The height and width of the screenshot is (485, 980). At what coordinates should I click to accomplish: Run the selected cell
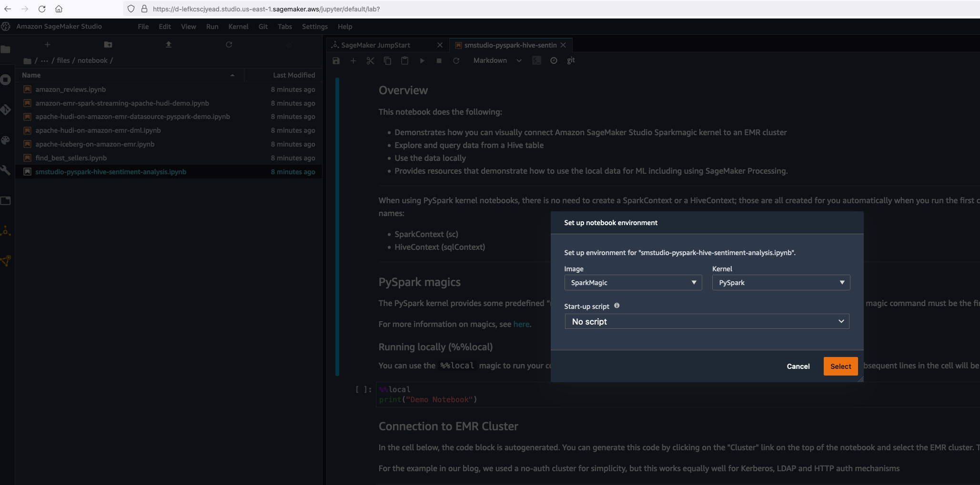click(x=422, y=60)
